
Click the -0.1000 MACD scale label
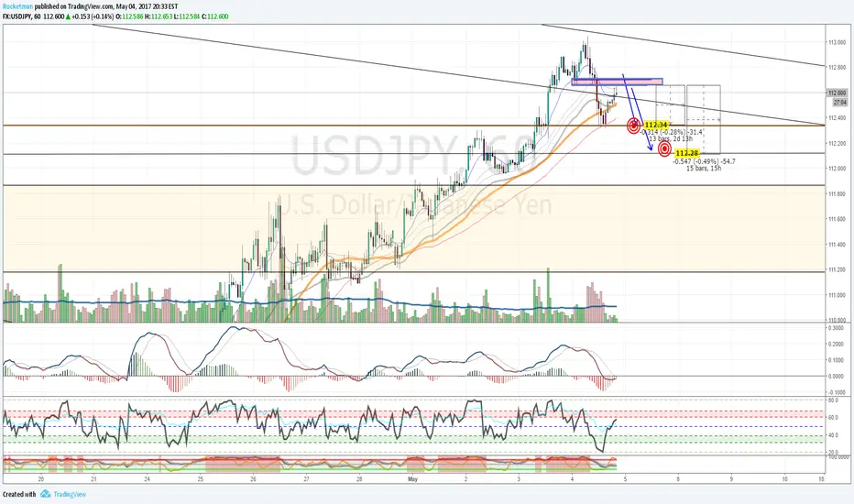point(836,392)
